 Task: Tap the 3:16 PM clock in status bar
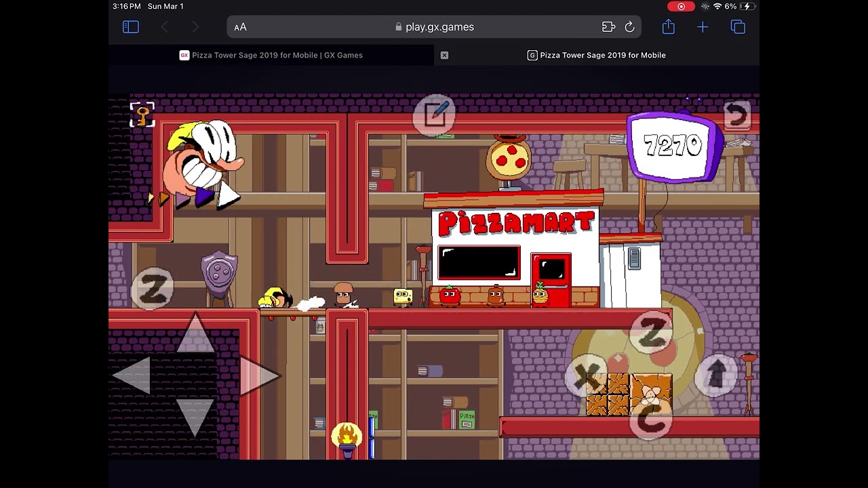pos(127,6)
